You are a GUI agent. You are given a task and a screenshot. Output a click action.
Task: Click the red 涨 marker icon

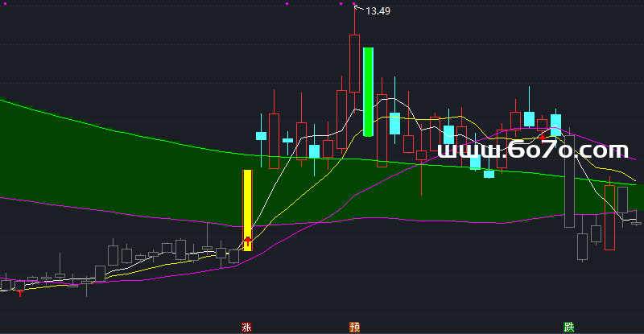(x=246, y=327)
